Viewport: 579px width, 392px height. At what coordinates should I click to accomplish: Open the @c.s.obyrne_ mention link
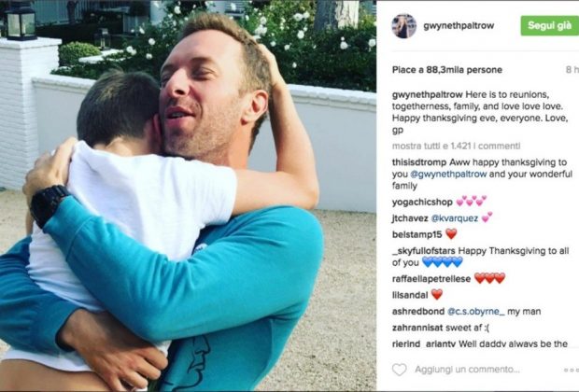476,312
